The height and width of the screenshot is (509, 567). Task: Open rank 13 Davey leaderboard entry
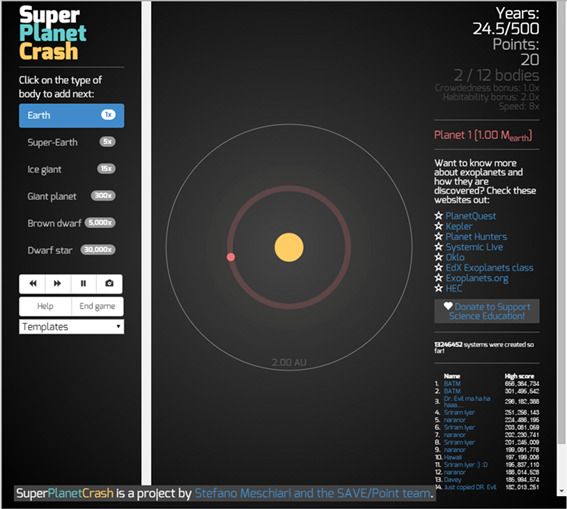click(452, 480)
